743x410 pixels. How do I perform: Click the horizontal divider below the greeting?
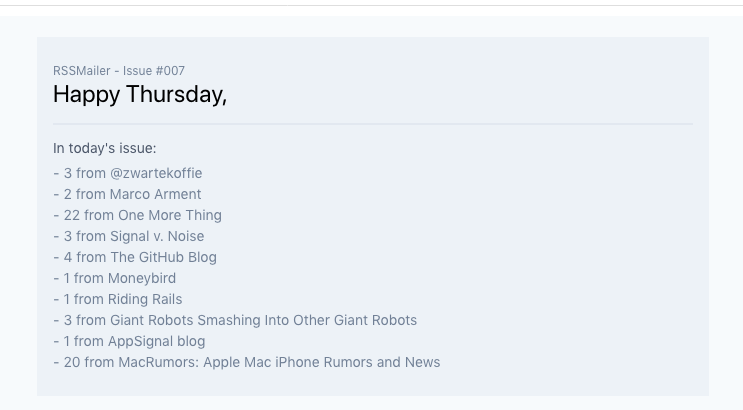click(372, 124)
